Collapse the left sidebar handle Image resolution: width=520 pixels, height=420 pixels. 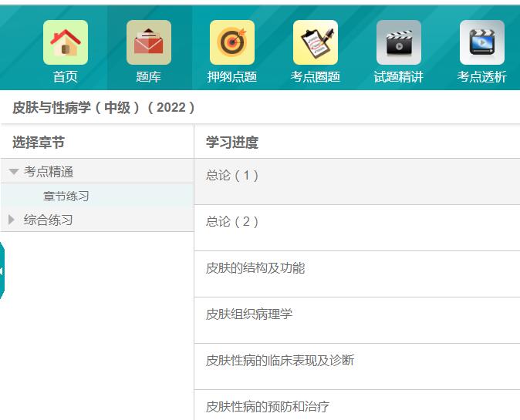(2, 270)
